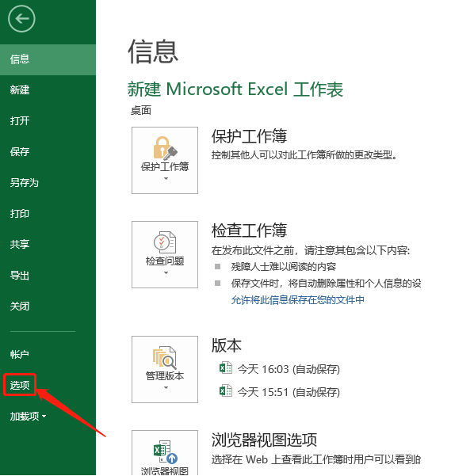
Task: Open 选项 in the sidebar
Action: tap(20, 385)
